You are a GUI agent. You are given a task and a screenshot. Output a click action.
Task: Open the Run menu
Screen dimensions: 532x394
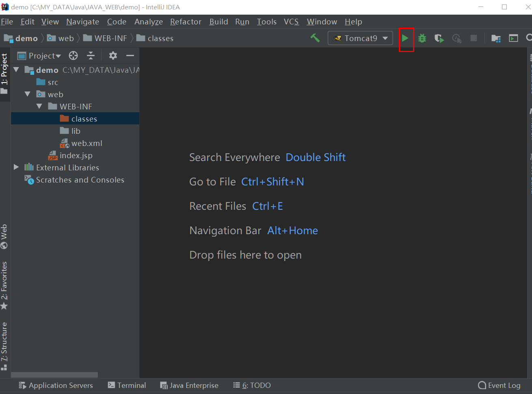tap(242, 22)
